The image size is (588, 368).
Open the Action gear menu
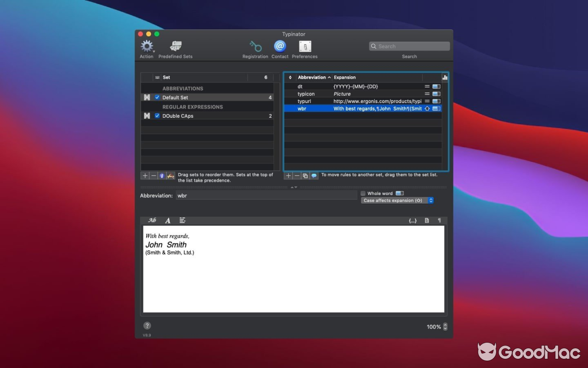pyautogui.click(x=147, y=46)
